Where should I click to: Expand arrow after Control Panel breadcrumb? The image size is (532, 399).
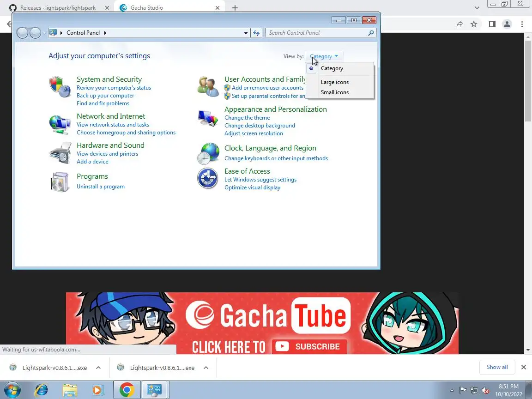[105, 33]
